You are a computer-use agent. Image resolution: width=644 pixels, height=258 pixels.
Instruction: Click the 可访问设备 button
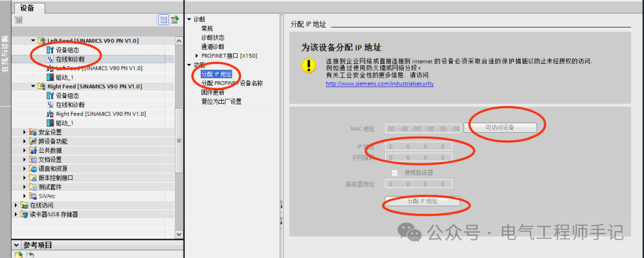[500, 128]
